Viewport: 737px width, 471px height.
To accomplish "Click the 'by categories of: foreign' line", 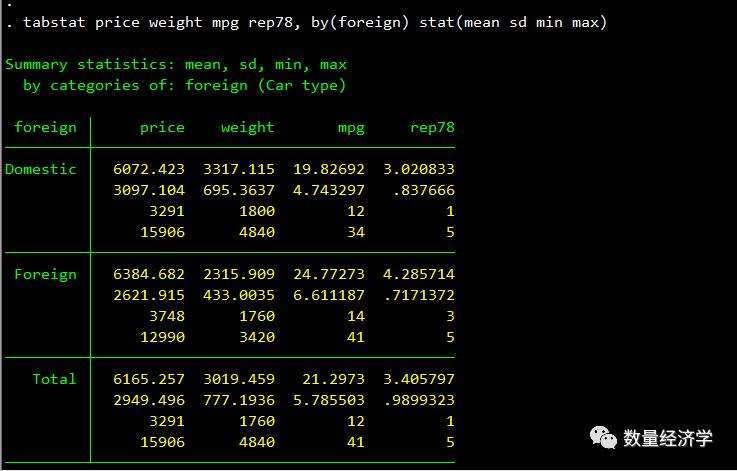I will 184,86.
